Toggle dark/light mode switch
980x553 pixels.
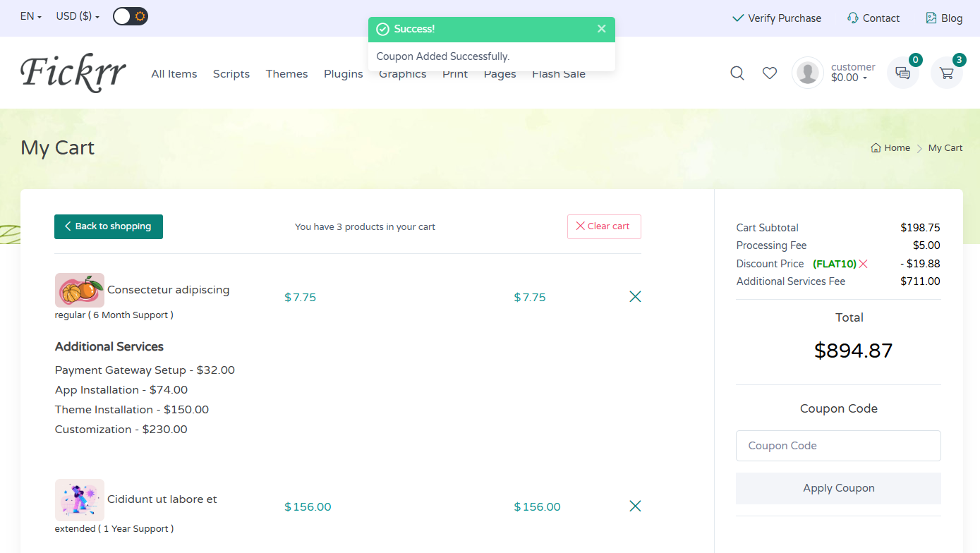[x=131, y=17]
